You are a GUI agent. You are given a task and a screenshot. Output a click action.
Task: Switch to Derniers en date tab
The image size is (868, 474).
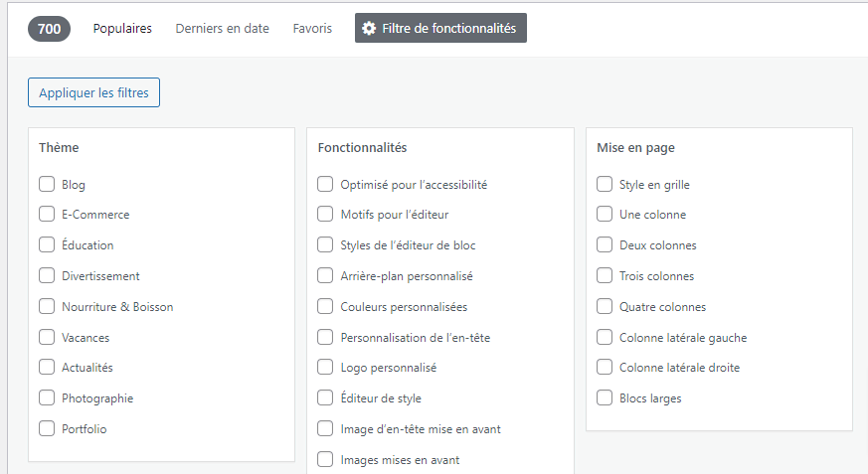(222, 29)
